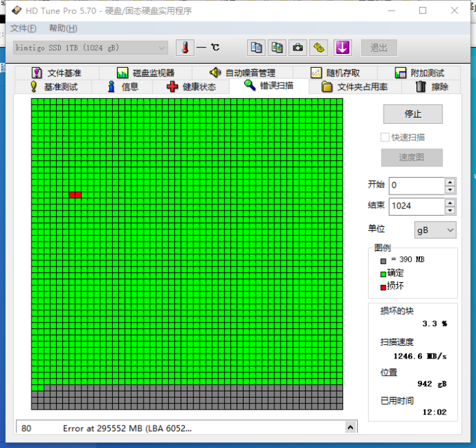This screenshot has width=476, height=448.
Task: Switch to the 随机存取 tab
Action: point(335,73)
